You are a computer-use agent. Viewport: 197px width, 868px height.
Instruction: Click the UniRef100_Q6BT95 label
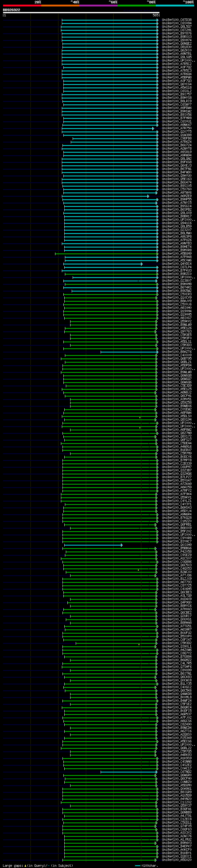click(177, 358)
